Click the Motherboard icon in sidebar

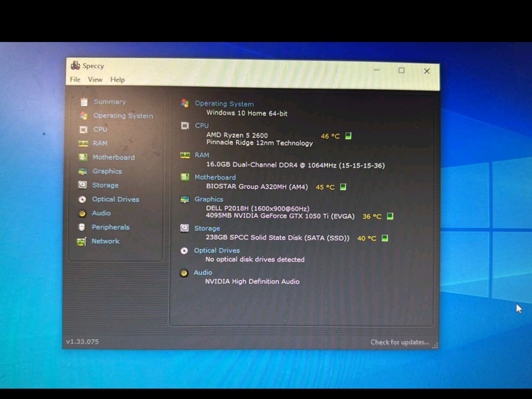click(83, 157)
